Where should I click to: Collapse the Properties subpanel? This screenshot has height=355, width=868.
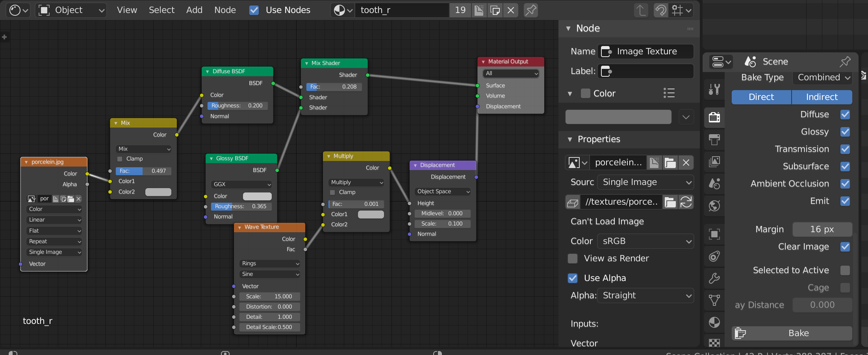[x=569, y=139]
